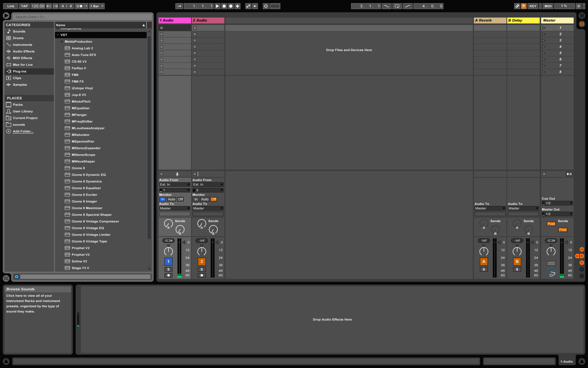
Task: Collapse the VST folder in browser
Action: (58, 35)
